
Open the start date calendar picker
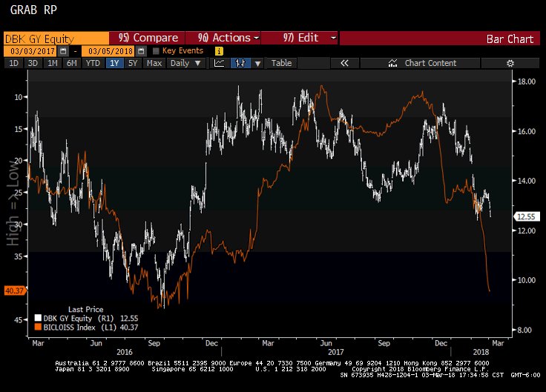(x=63, y=51)
